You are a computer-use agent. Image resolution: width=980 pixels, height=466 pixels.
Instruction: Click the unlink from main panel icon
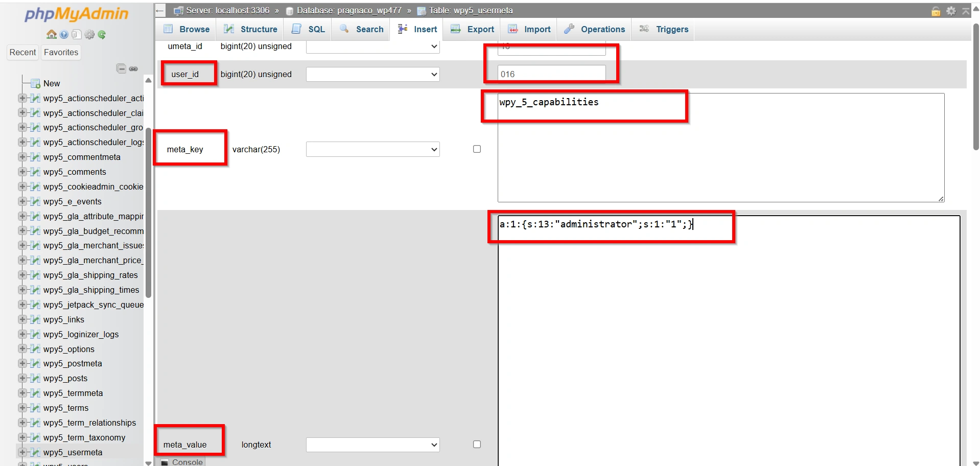(x=133, y=68)
